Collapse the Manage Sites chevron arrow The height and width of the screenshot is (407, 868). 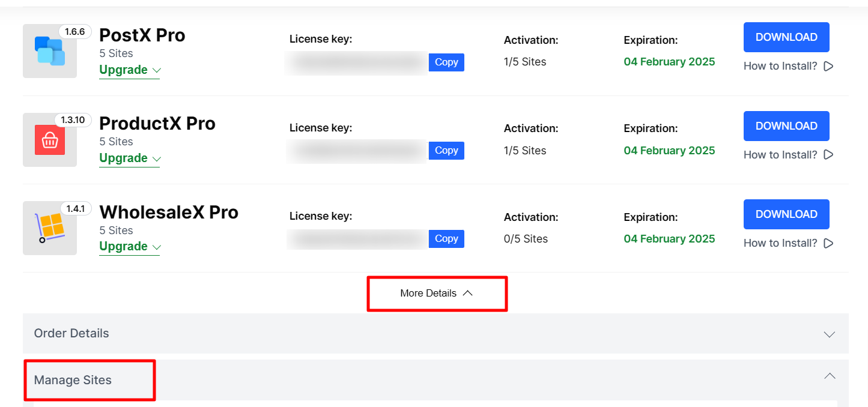pyautogui.click(x=830, y=376)
